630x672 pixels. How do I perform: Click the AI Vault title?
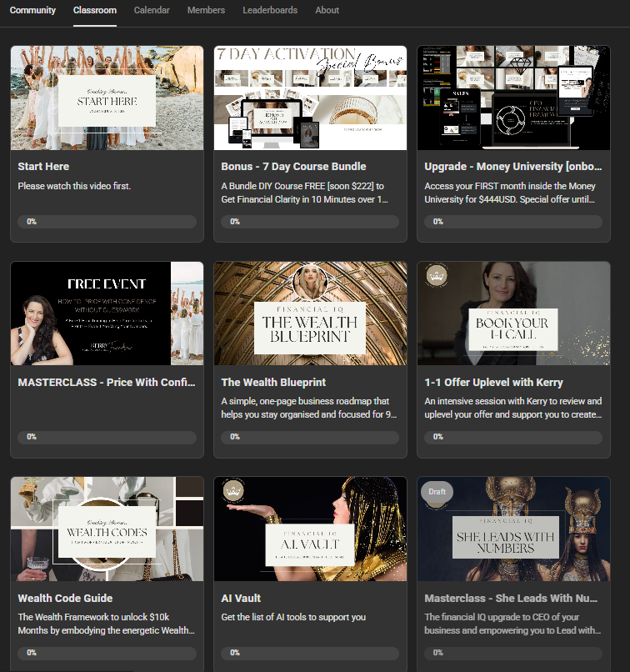point(241,599)
